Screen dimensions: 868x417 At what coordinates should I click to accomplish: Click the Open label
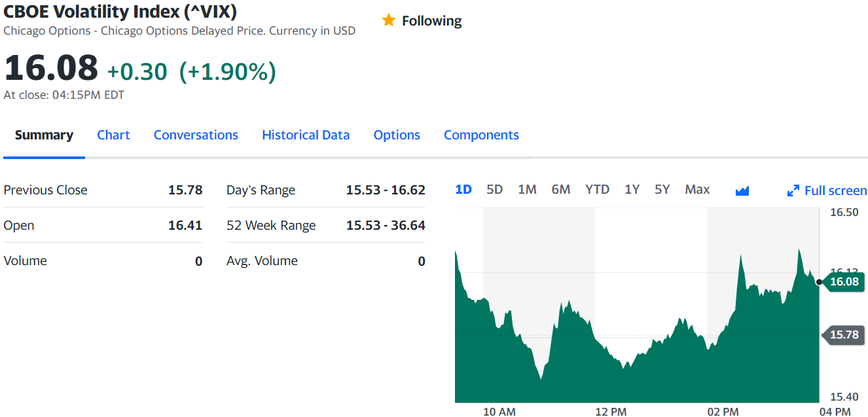(x=19, y=225)
